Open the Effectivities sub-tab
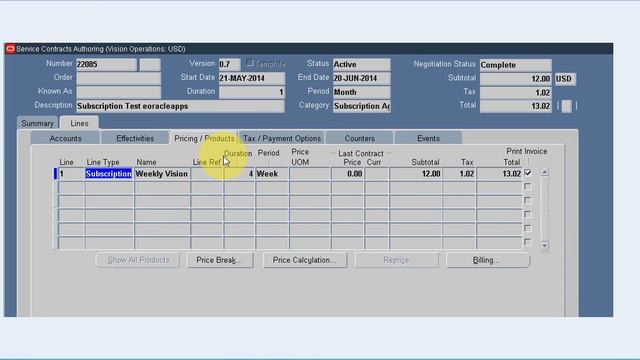Image resolution: width=640 pixels, height=360 pixels. [x=135, y=138]
